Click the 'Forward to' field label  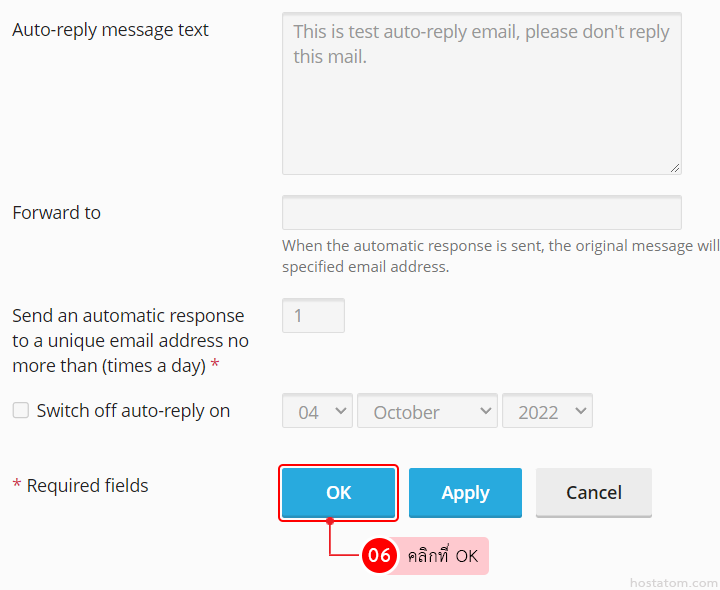(x=56, y=212)
